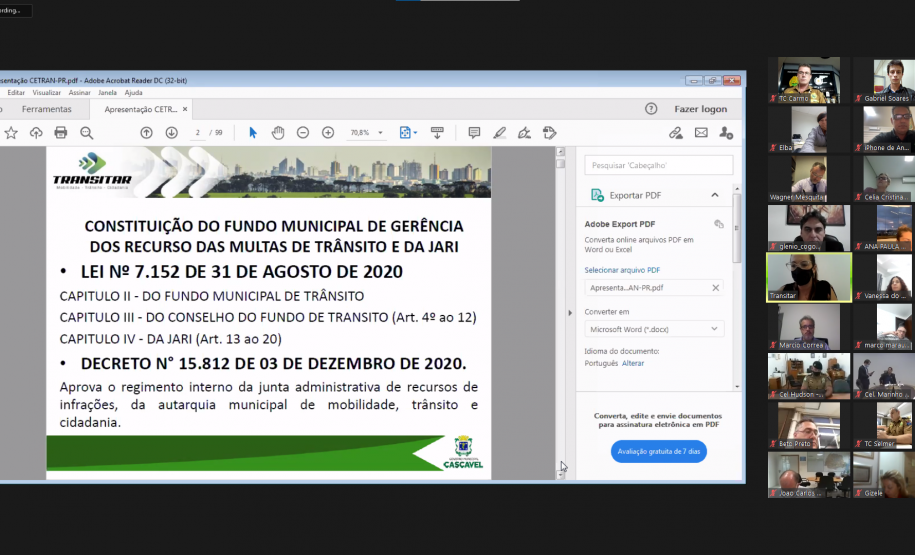This screenshot has height=555, width=915.
Task: Click the document vertical scrollbar
Action: (560, 300)
